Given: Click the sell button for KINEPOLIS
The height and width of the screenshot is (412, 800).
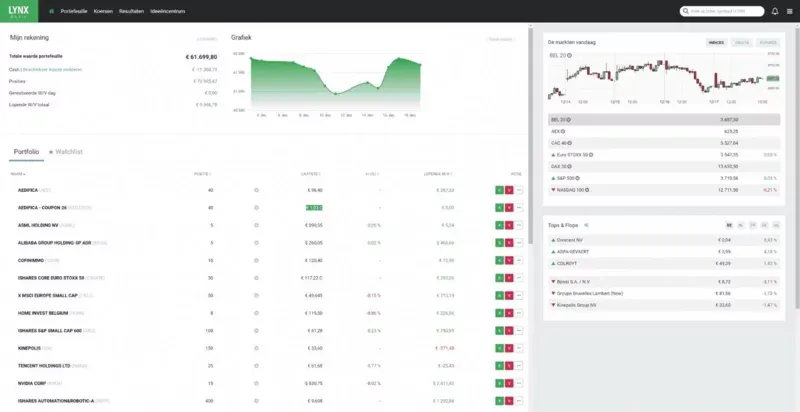Looking at the screenshot, I should pos(509,348).
